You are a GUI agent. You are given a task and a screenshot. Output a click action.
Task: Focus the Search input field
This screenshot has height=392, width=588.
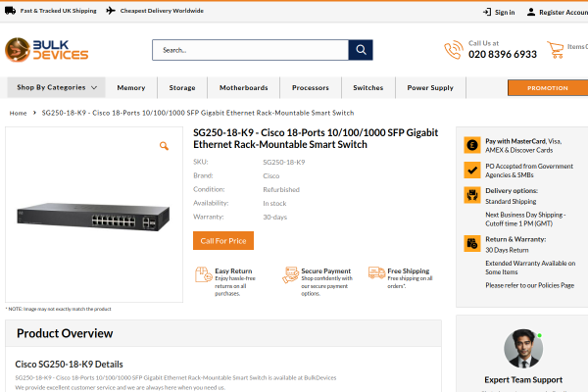coord(250,50)
